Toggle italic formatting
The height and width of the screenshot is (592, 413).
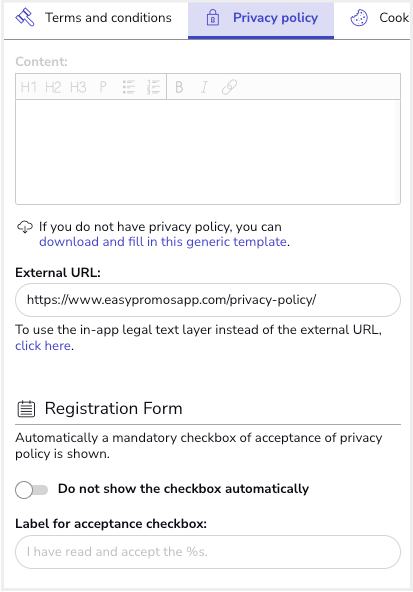[x=204, y=87]
